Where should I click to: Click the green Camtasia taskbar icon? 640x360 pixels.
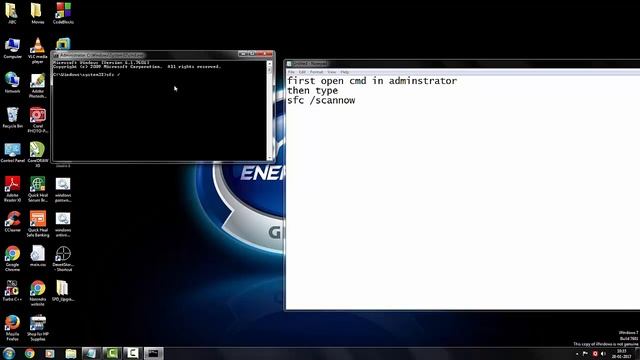pyautogui.click(x=112, y=353)
